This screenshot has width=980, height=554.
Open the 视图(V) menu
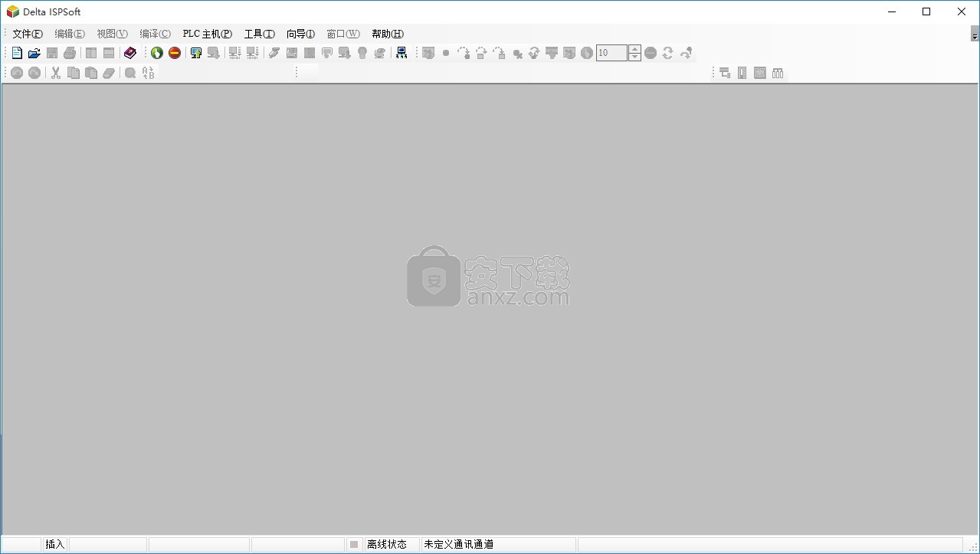pos(113,34)
